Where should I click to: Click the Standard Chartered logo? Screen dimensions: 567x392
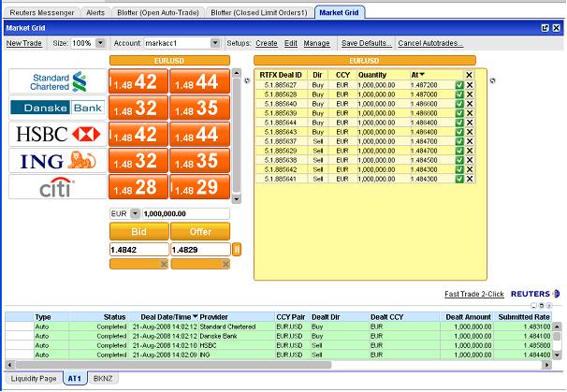(58, 81)
